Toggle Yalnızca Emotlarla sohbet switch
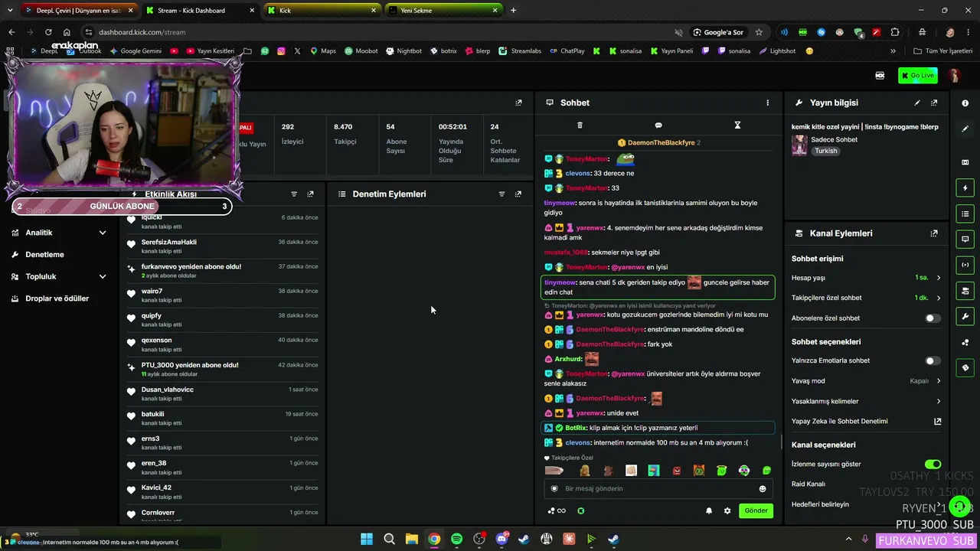980x551 pixels. 933,361
